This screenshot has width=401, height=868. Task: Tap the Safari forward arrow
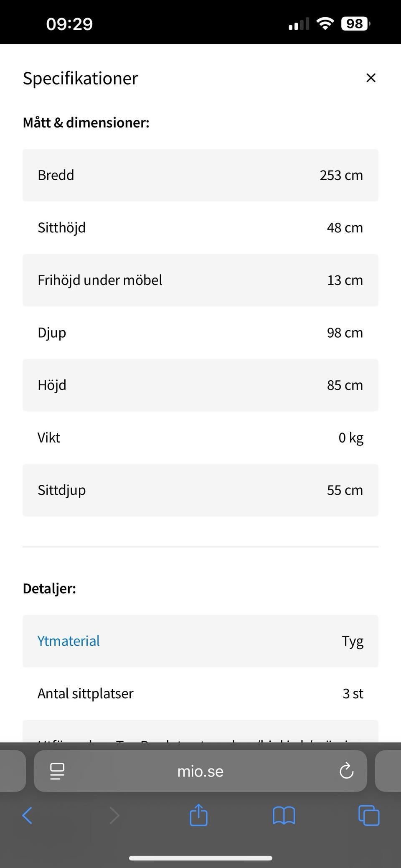coord(114,815)
